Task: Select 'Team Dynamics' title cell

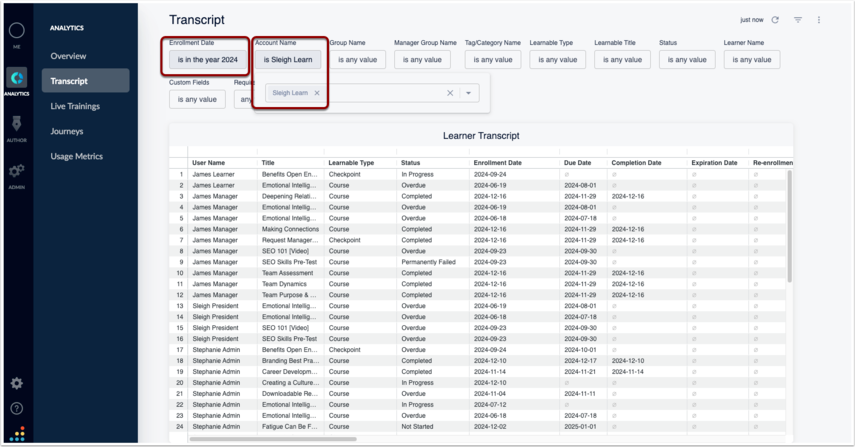Action: 284,284
